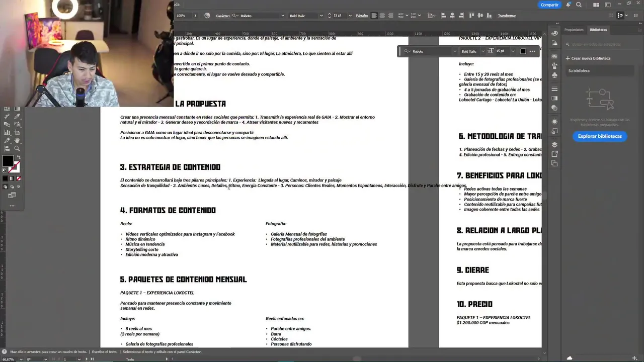Open the Stroke panel lines icon

[554, 88]
